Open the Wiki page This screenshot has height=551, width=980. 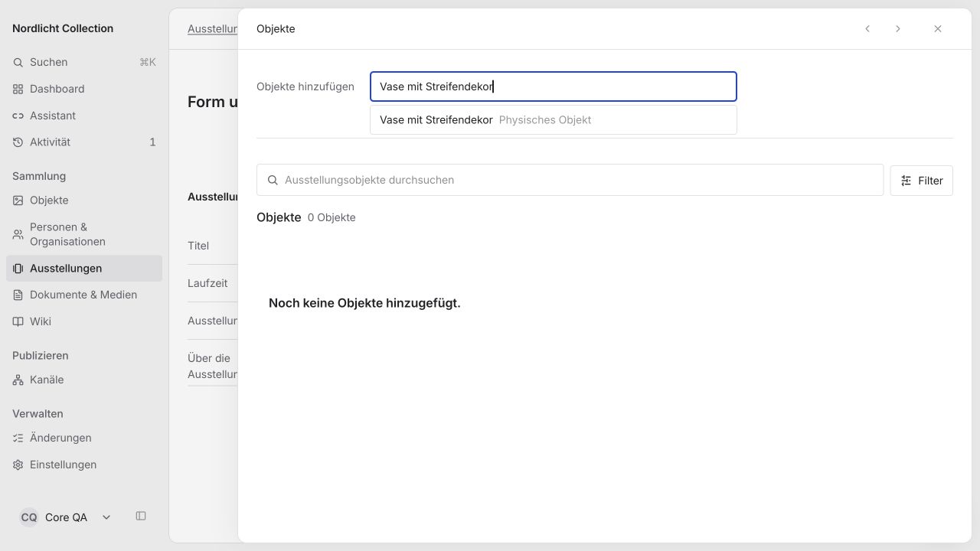(84, 322)
